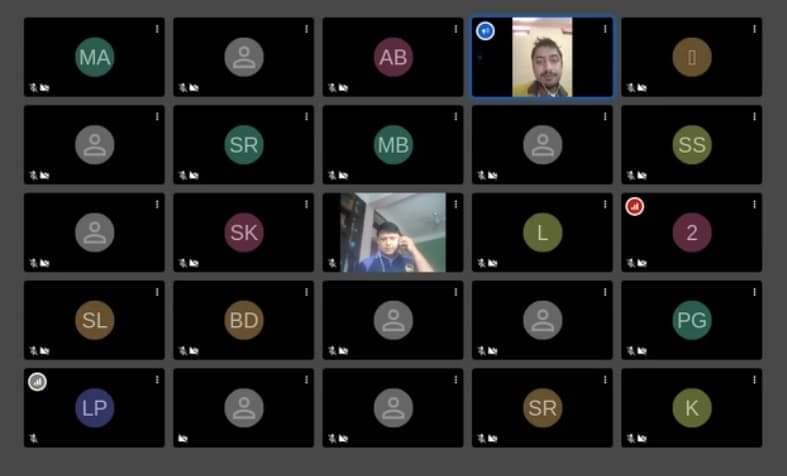The height and width of the screenshot is (476, 787).
Task: Click the muted mic icon on K tile
Action: tap(631, 438)
